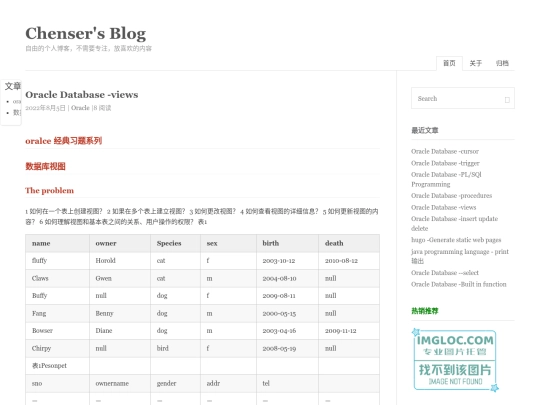Click The problem heading
Image resolution: width=540 pixels, height=405 pixels.
pos(49,190)
